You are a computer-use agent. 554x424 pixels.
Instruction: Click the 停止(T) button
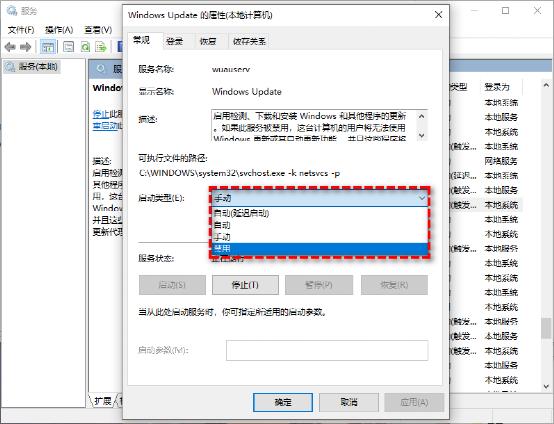pyautogui.click(x=245, y=285)
